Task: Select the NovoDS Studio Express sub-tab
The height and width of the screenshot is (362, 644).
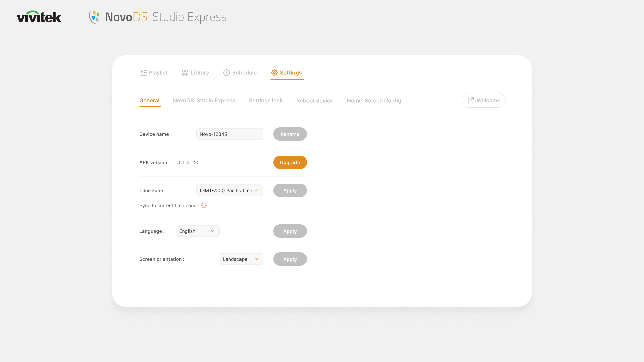Action: point(204,100)
